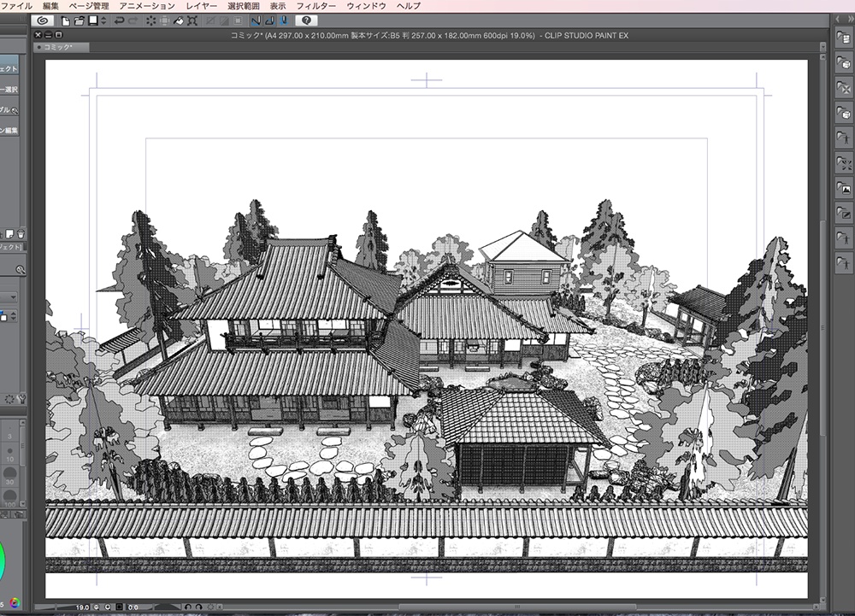The image size is (855, 616).
Task: Toggle snap to grid in the command bar
Action: click(285, 20)
